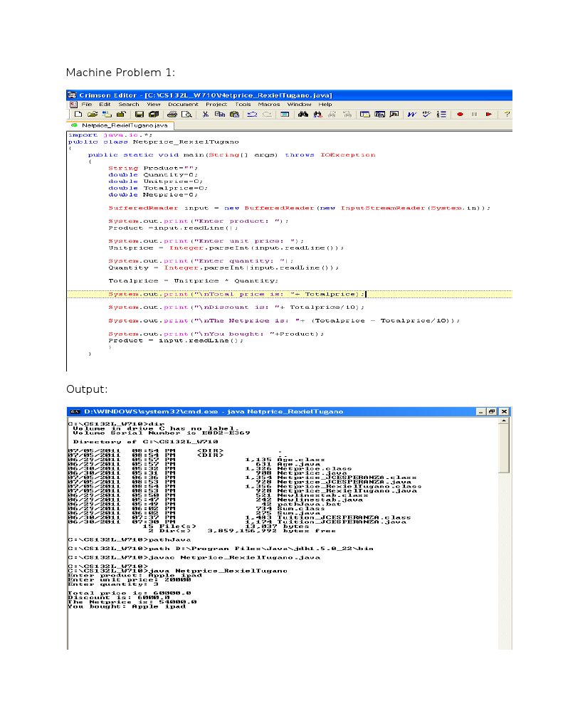Select the Netprice_RexielTugano.java document tab

pyautogui.click(x=121, y=125)
